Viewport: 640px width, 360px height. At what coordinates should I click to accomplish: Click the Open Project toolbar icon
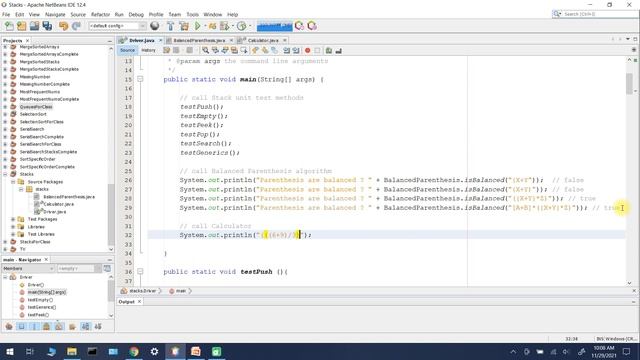click(34, 26)
